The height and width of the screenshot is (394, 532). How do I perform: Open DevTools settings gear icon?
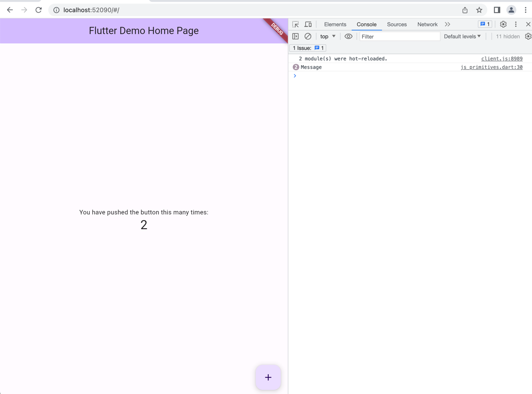pos(503,25)
